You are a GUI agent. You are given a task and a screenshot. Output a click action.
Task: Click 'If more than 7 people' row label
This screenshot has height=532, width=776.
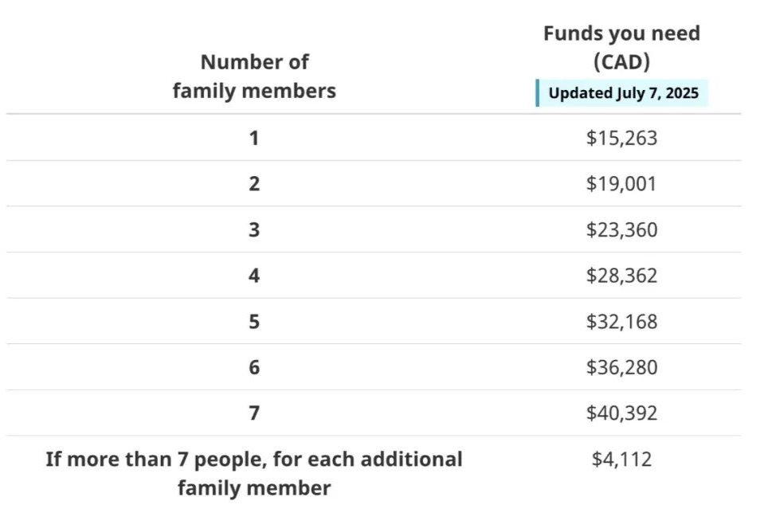(x=254, y=473)
